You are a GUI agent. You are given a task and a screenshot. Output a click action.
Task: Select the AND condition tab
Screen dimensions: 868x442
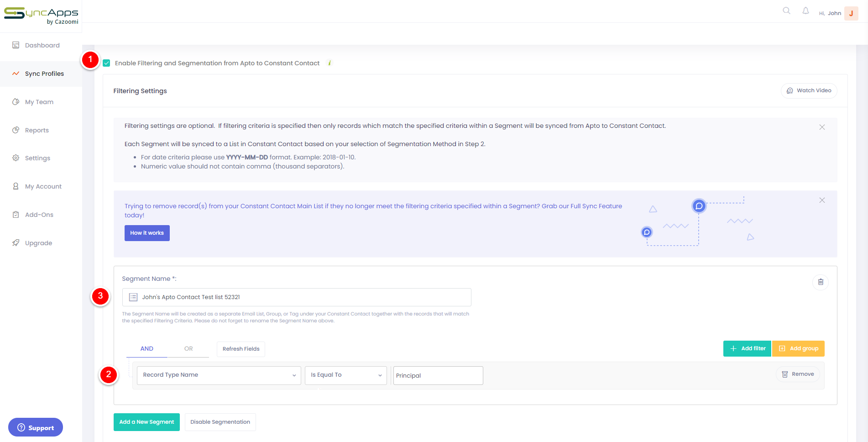[x=147, y=348]
